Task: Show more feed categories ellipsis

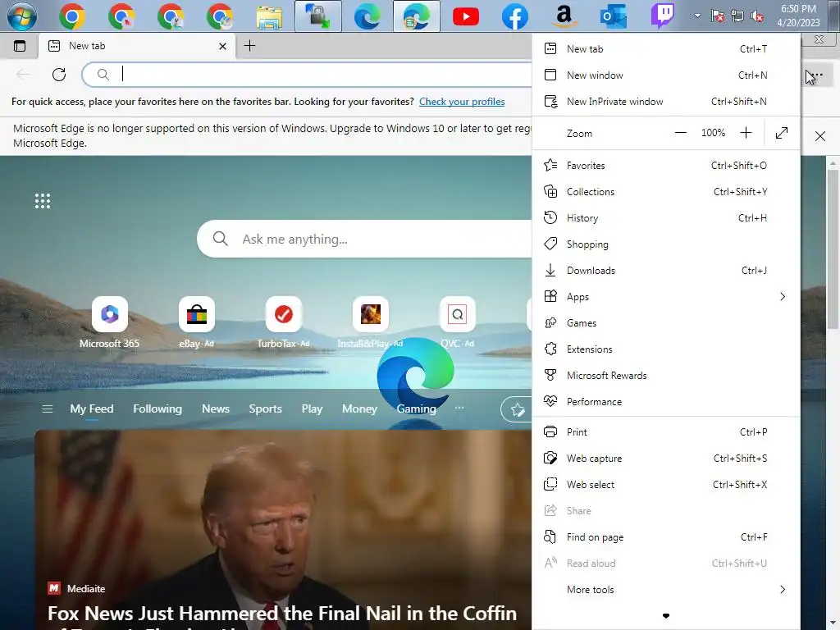Action: 459,408
